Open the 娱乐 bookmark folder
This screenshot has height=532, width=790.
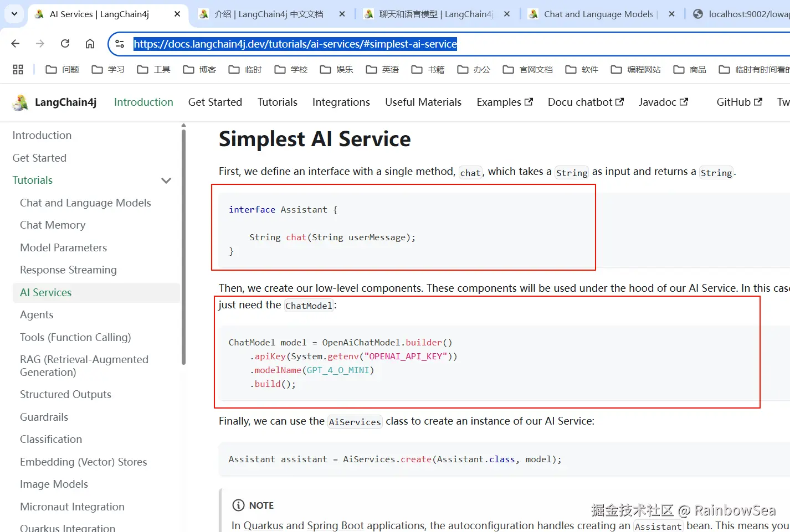coord(336,69)
